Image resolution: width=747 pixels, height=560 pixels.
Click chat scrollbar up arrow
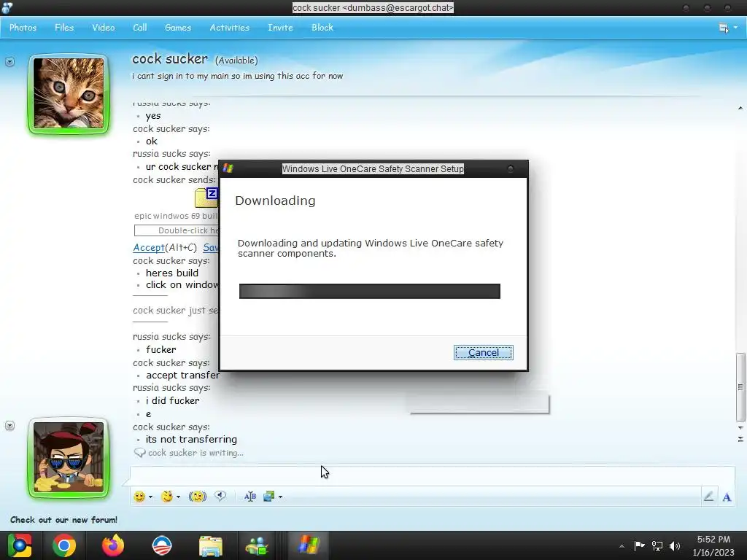pyautogui.click(x=740, y=108)
